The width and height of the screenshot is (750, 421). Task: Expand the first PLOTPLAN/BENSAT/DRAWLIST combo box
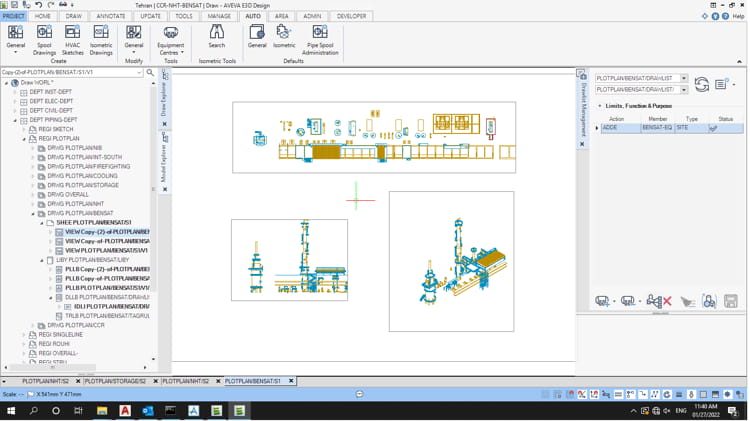tap(684, 78)
